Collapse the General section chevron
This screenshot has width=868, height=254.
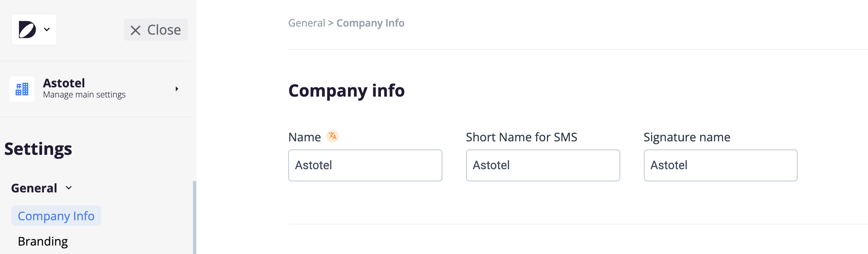point(69,188)
